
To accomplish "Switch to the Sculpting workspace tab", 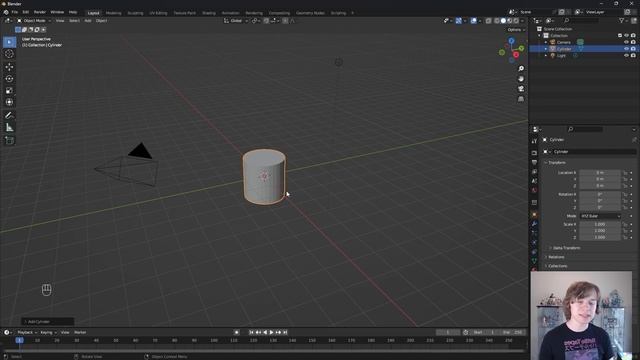I will (135, 13).
